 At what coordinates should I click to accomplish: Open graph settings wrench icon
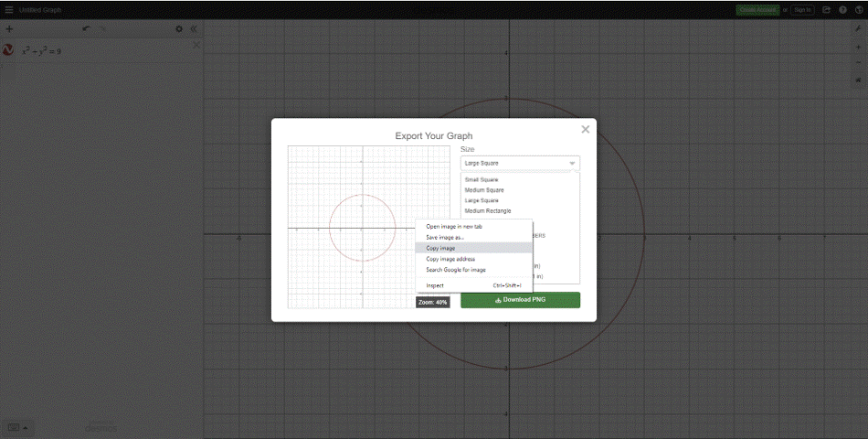pyautogui.click(x=858, y=29)
